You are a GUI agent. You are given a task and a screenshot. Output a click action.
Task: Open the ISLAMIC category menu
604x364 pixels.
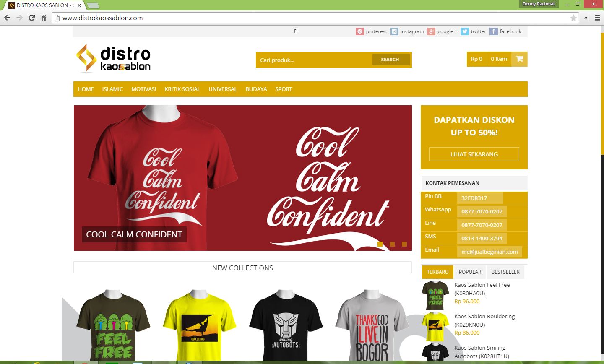(112, 89)
